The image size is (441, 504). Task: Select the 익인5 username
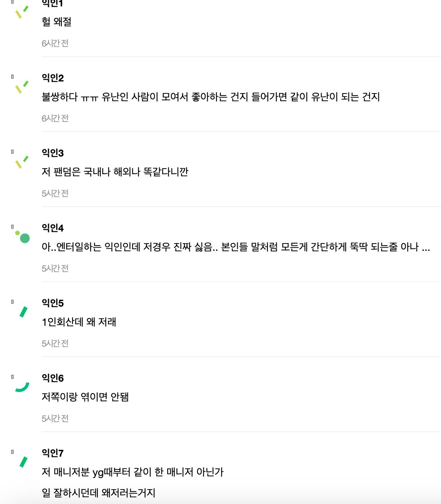[53, 303]
